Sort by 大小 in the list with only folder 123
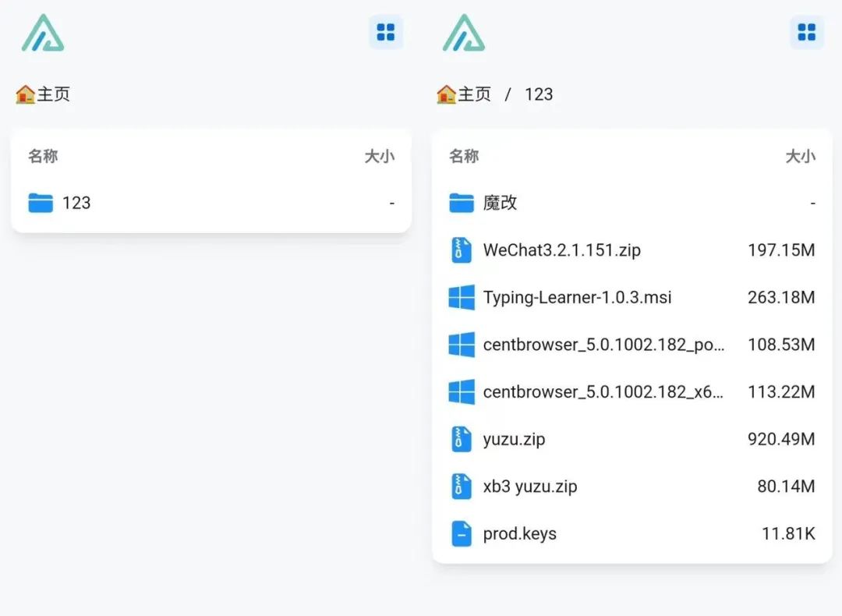Screen dimensions: 842x616 tap(380, 156)
